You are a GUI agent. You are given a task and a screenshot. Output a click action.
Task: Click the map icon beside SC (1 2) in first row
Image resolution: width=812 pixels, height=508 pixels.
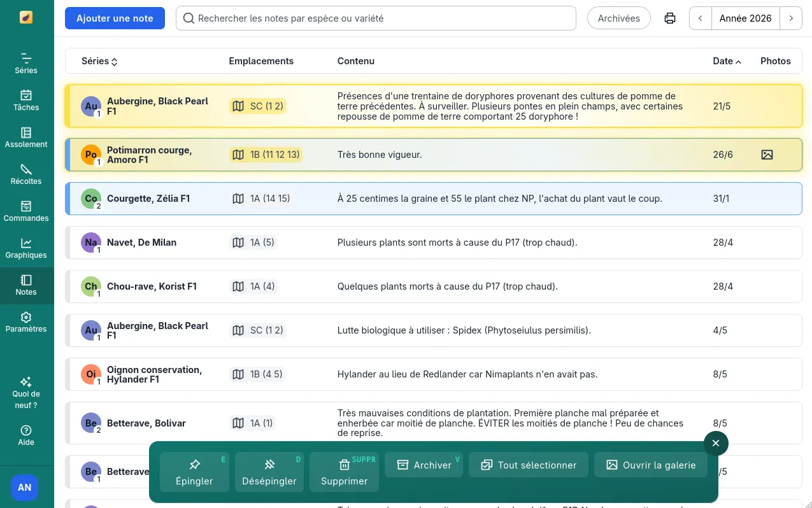[238, 106]
